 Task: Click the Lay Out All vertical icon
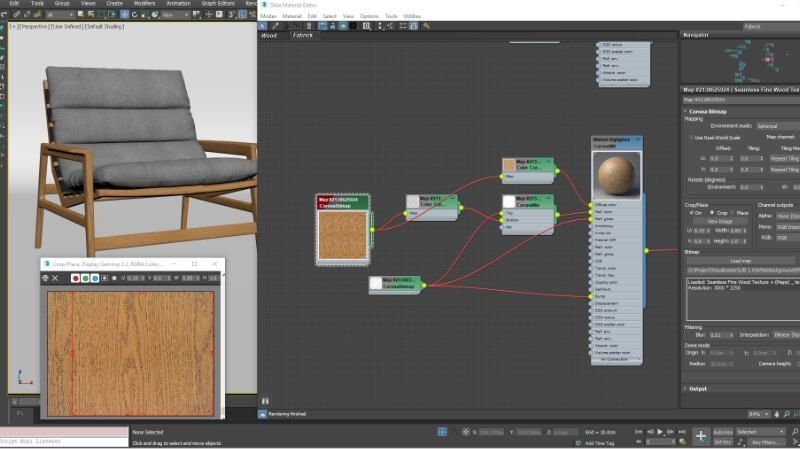381,26
